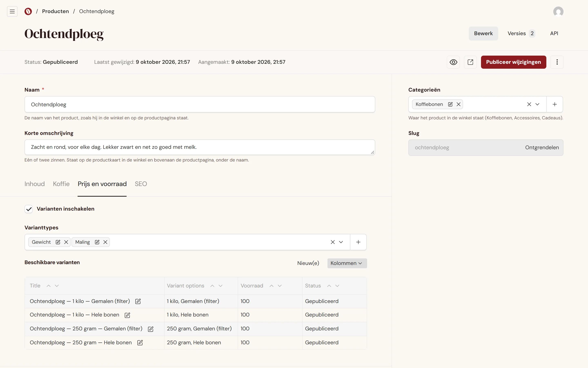Click Nieuw(e) to add variant
Viewport: 588px width, 368px height.
(308, 263)
